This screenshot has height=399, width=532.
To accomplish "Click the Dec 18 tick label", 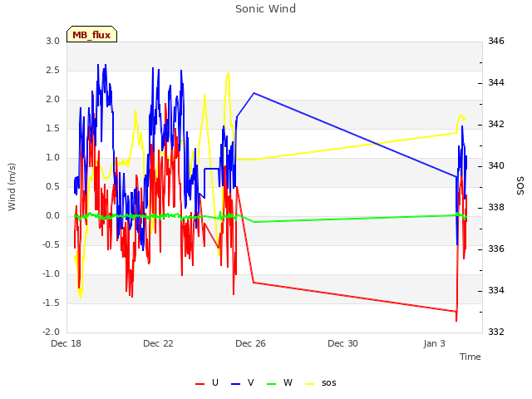I will coord(66,343).
